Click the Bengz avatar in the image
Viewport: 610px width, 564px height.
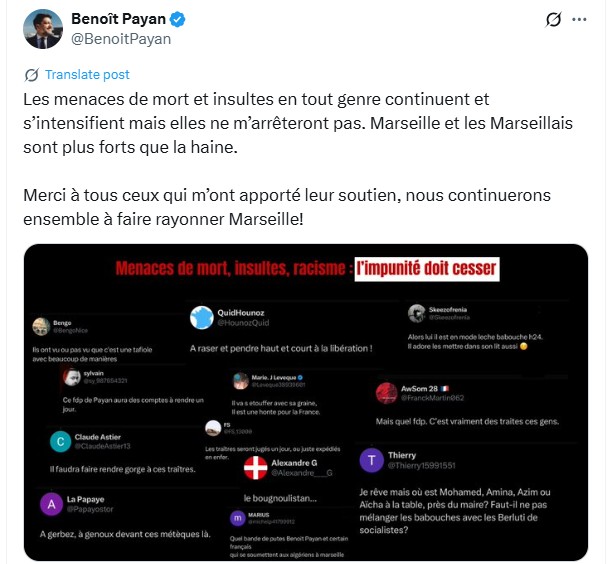(x=41, y=326)
